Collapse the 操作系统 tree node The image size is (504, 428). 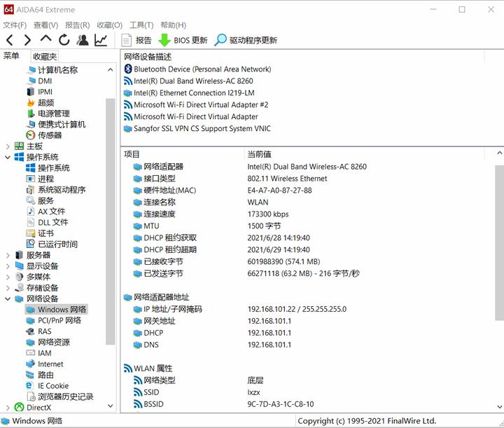coord(8,157)
